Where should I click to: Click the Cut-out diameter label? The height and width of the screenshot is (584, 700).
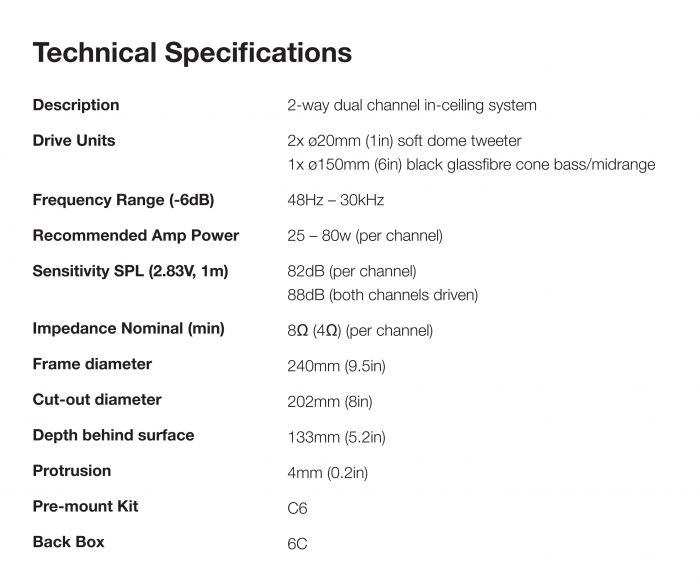[x=97, y=400]
